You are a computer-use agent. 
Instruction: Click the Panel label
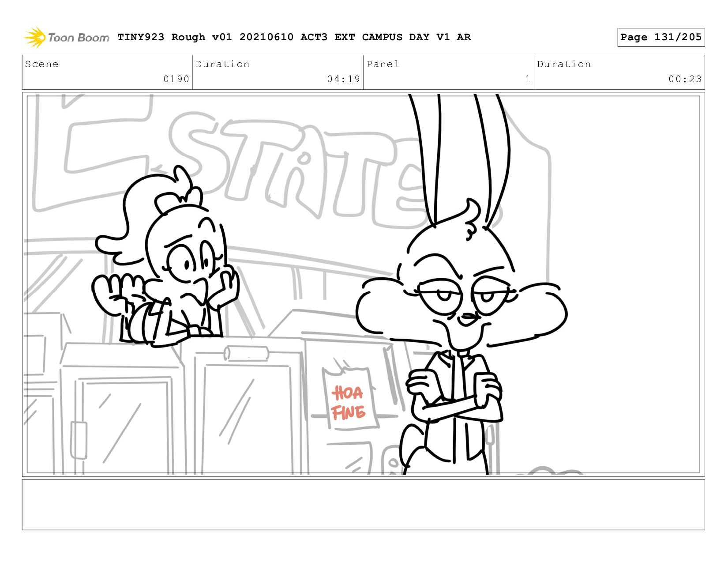point(383,64)
